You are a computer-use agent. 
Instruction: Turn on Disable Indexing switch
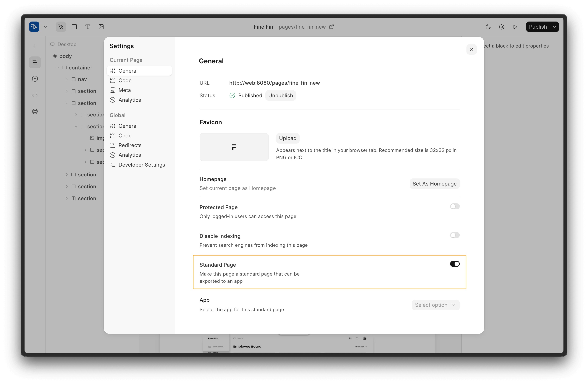tap(455, 235)
